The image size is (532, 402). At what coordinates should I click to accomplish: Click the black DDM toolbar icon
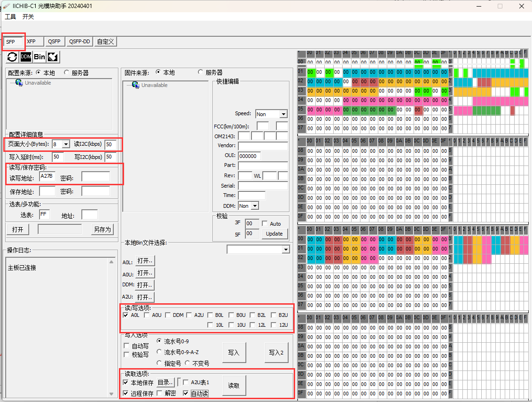[26, 57]
